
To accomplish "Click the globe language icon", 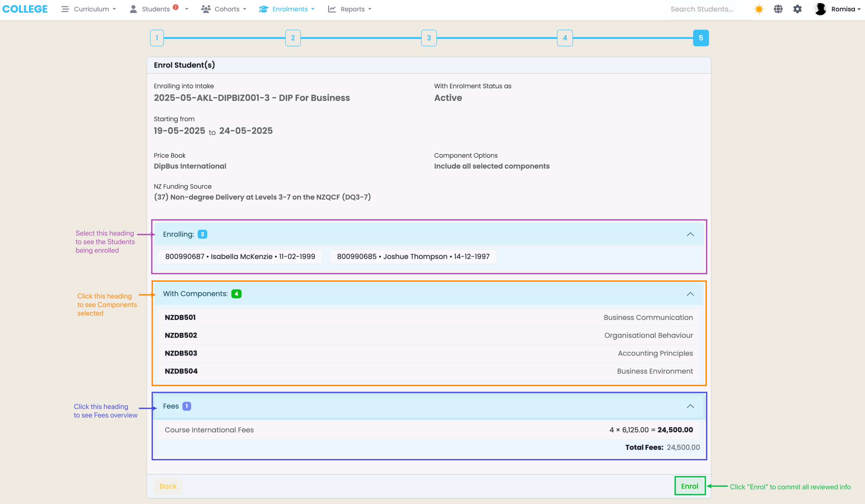I will point(778,9).
